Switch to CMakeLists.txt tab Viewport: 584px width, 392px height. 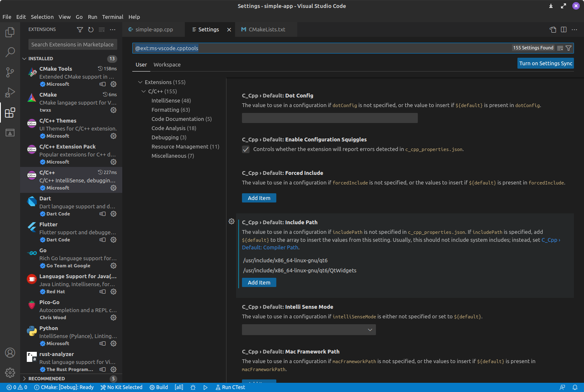pos(266,30)
